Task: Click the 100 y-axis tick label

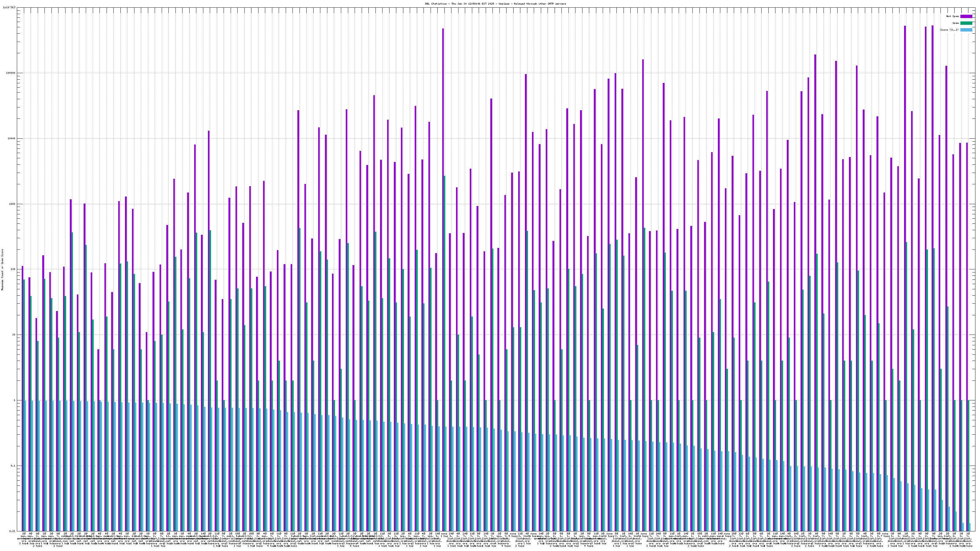Action: [x=13, y=269]
